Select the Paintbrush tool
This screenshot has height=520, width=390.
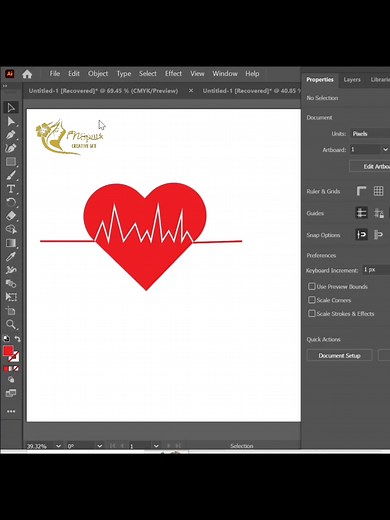[x=11, y=175]
